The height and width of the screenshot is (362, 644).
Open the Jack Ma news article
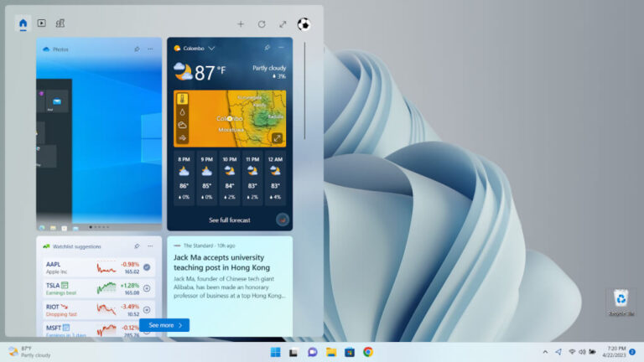[221, 262]
